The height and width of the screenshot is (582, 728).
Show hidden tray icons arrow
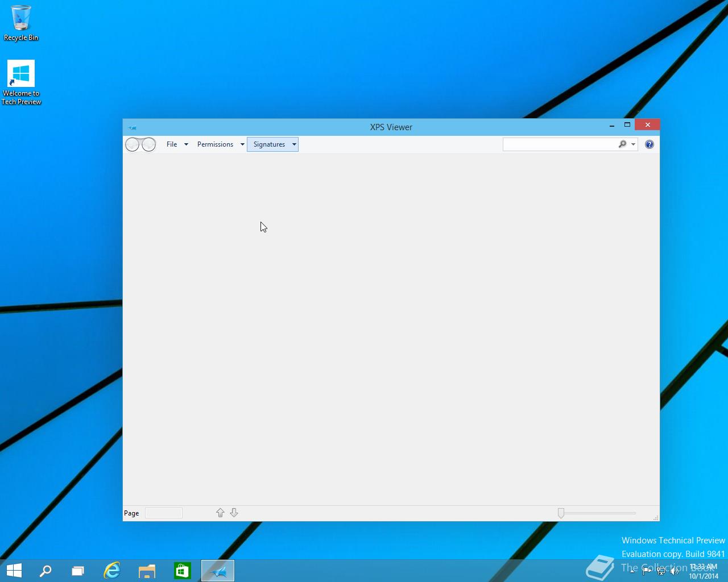point(632,571)
